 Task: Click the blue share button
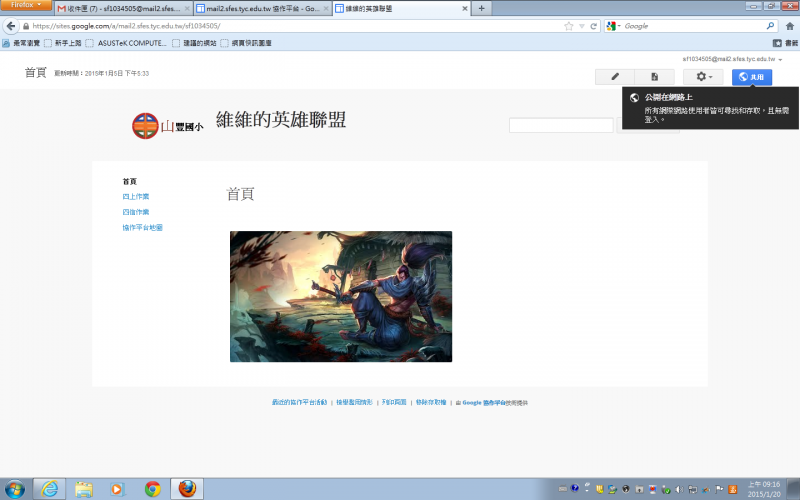752,77
